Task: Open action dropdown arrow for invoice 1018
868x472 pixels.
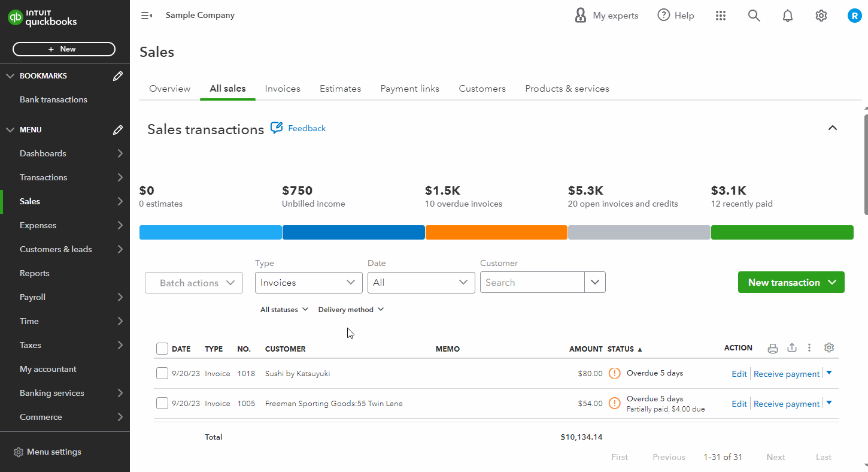Action: 829,373
